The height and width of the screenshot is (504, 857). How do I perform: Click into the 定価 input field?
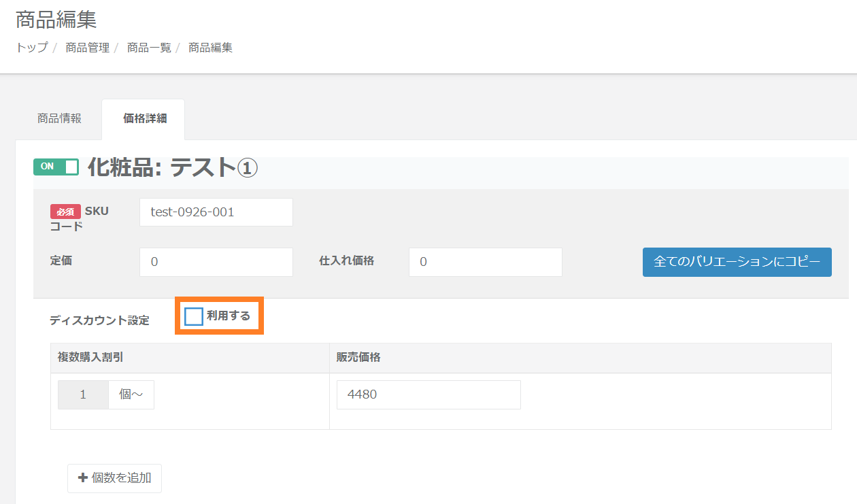(x=216, y=262)
